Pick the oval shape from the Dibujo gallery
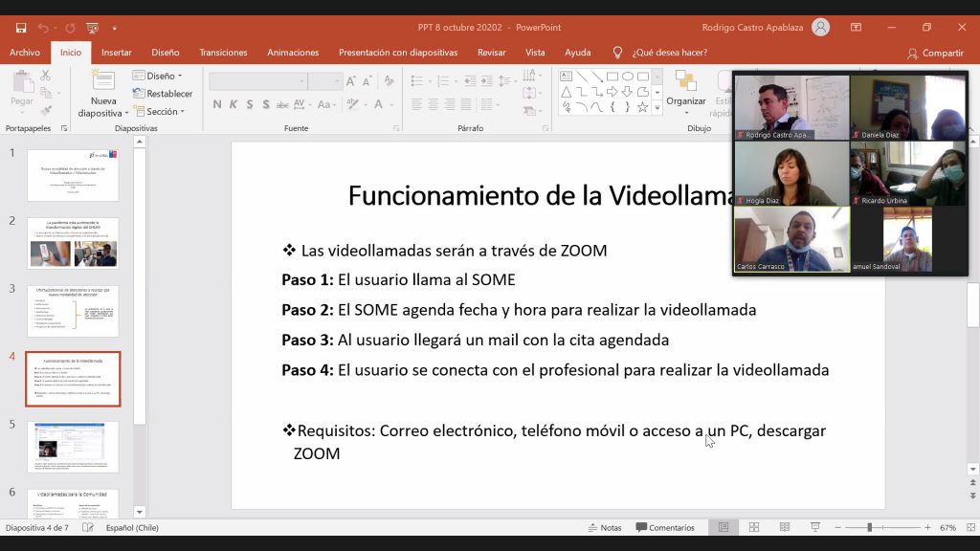 click(x=628, y=77)
